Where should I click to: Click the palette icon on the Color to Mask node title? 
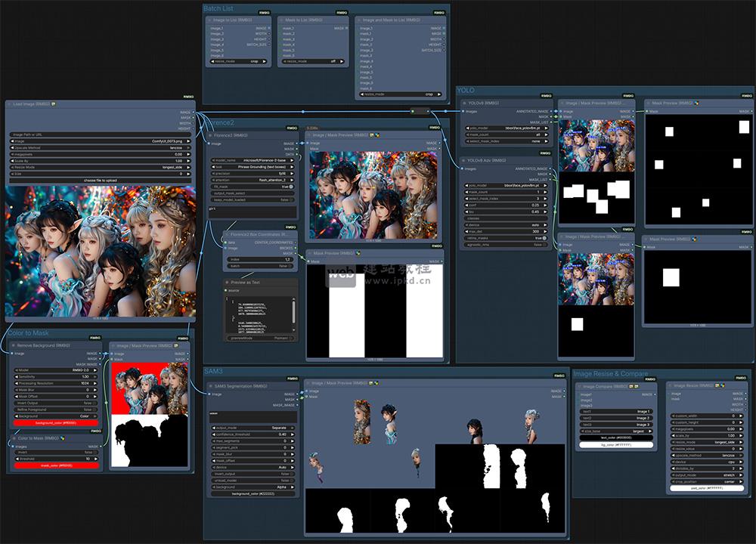[62, 437]
